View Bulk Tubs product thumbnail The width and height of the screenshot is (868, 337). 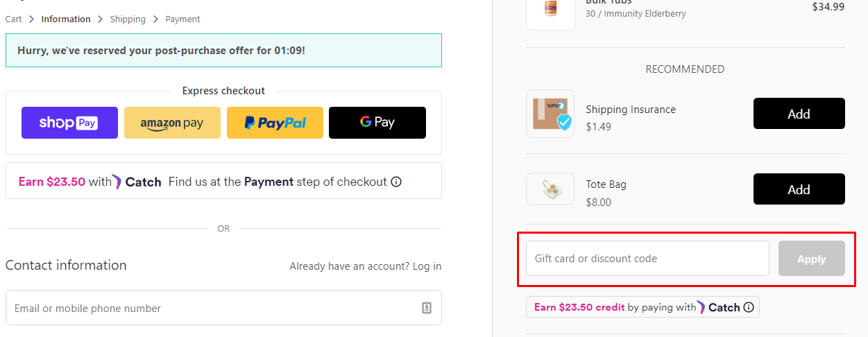tap(550, 14)
